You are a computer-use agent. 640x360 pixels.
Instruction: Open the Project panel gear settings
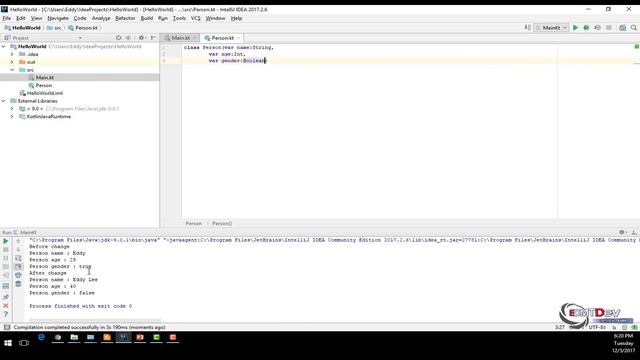tap(141, 38)
